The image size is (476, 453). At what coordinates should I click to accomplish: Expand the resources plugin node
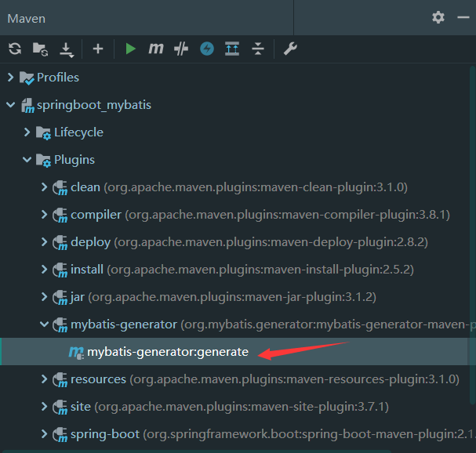pyautogui.click(x=45, y=379)
